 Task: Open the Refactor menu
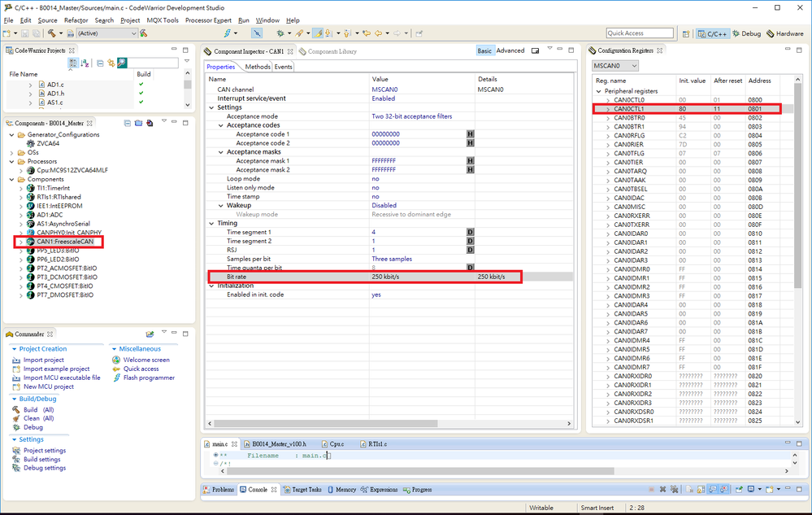click(x=76, y=20)
